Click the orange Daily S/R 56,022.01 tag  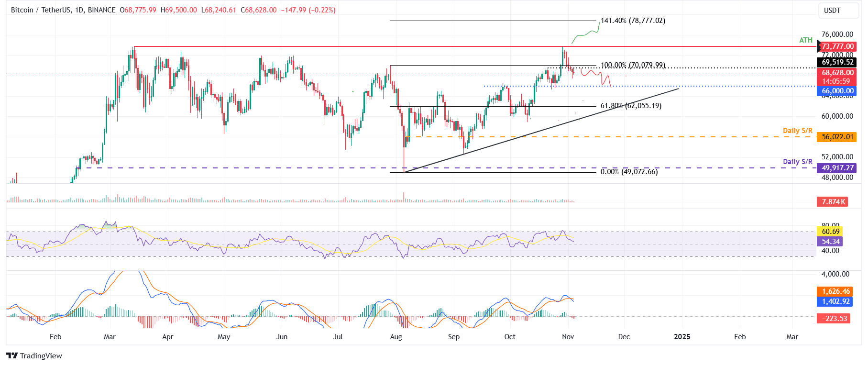point(837,137)
